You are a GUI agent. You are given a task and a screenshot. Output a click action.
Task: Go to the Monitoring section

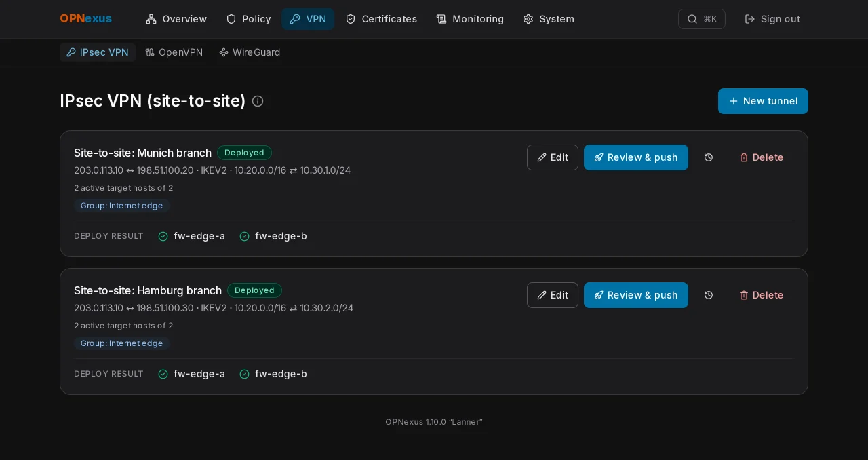470,19
